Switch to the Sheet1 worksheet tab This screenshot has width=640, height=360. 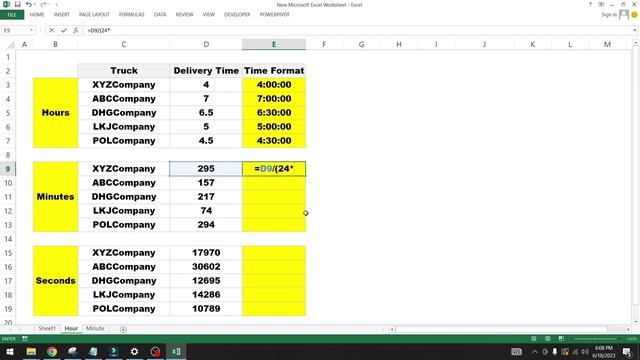click(47, 329)
